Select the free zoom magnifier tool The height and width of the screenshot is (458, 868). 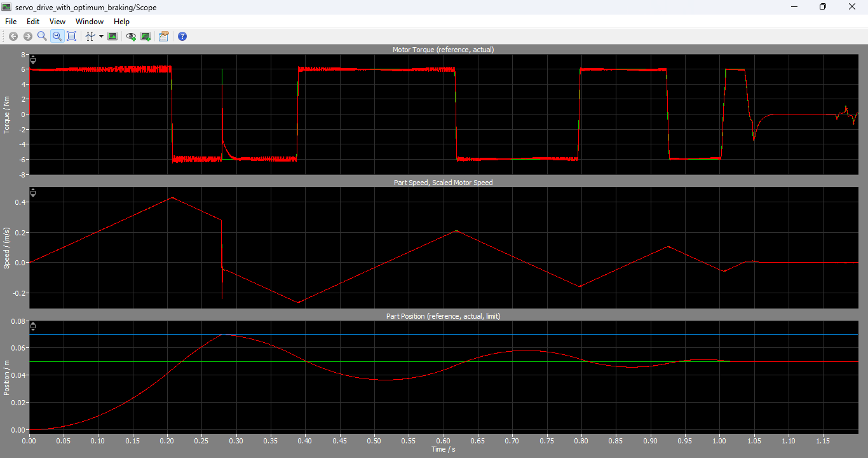click(x=42, y=36)
